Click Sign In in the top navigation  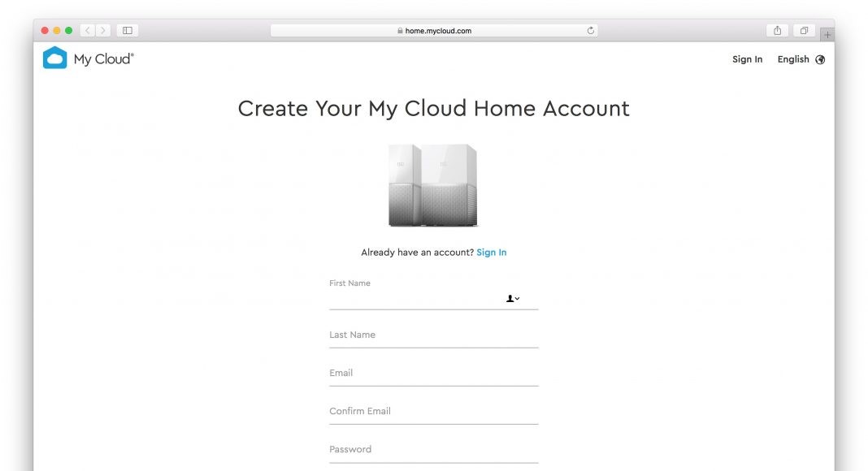click(x=748, y=59)
